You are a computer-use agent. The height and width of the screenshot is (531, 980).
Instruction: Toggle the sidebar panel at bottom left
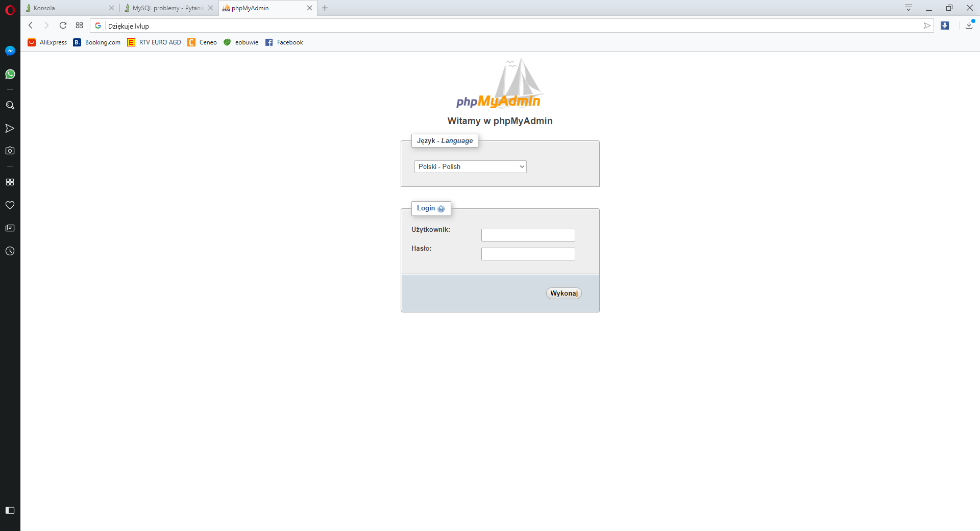[10, 511]
